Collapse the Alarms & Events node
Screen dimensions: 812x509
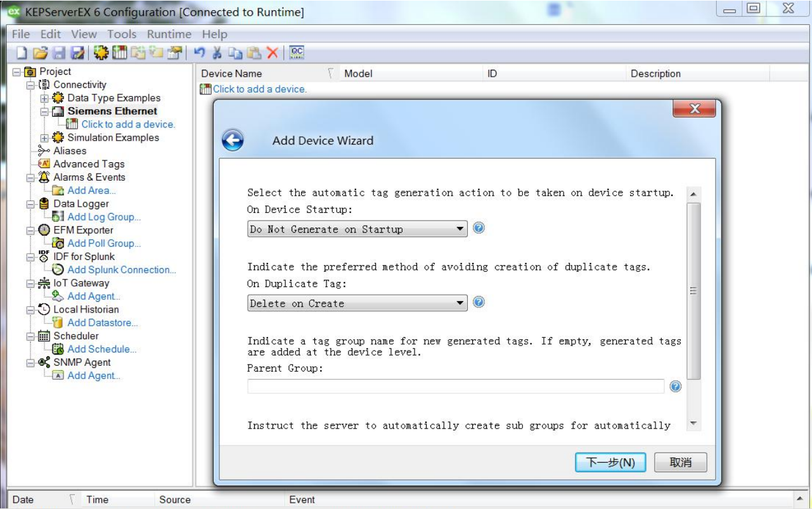[30, 177]
